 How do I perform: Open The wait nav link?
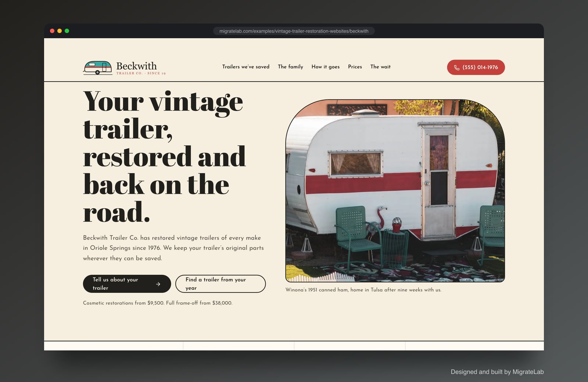[380, 67]
